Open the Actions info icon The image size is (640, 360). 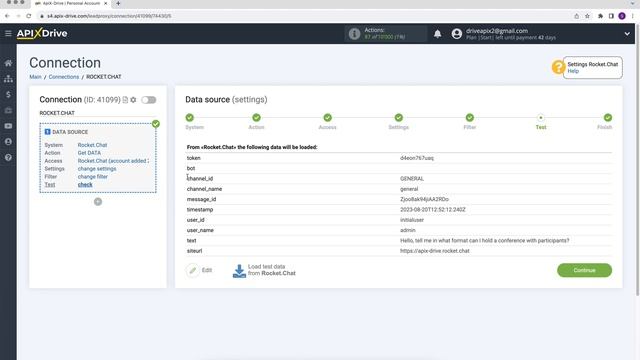[354, 34]
